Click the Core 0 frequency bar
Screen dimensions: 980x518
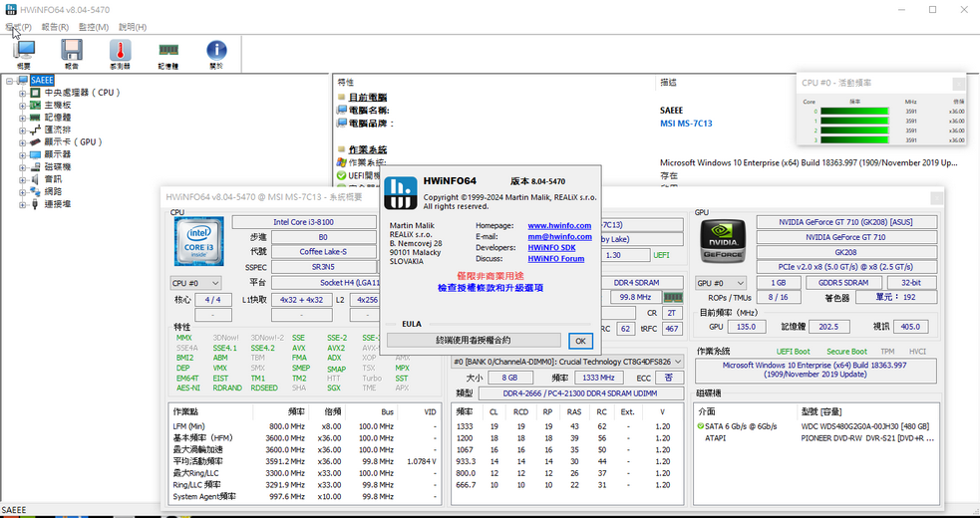click(x=854, y=112)
